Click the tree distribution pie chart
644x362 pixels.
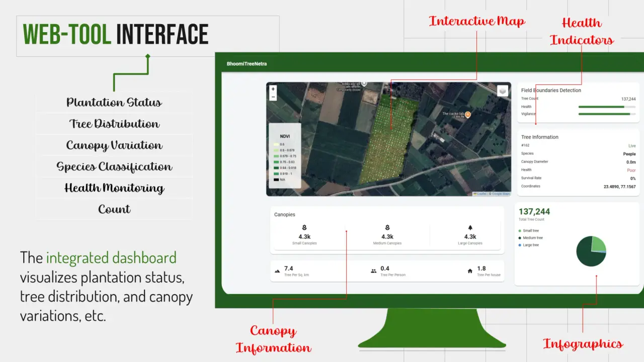coord(591,251)
